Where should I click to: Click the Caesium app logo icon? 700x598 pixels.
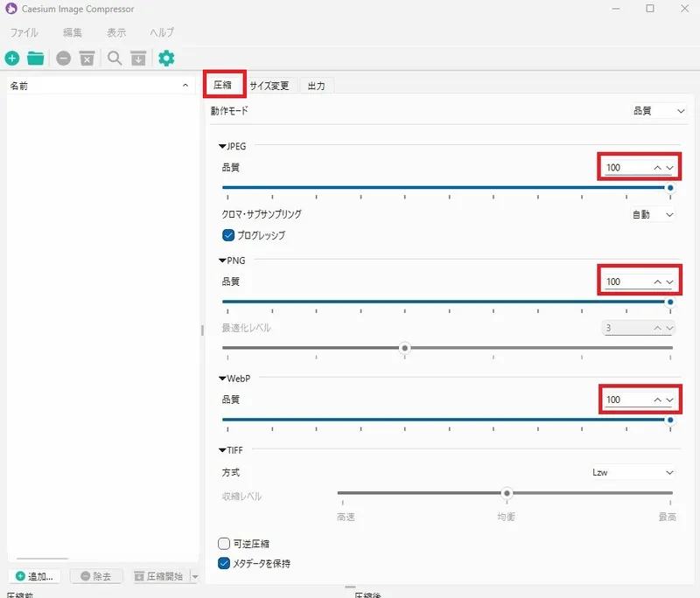pyautogui.click(x=11, y=9)
